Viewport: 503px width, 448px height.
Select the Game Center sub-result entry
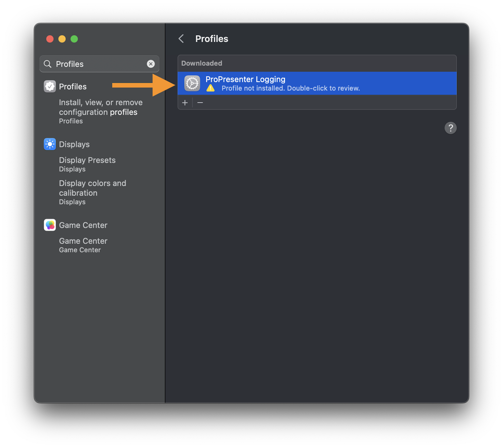pos(83,245)
